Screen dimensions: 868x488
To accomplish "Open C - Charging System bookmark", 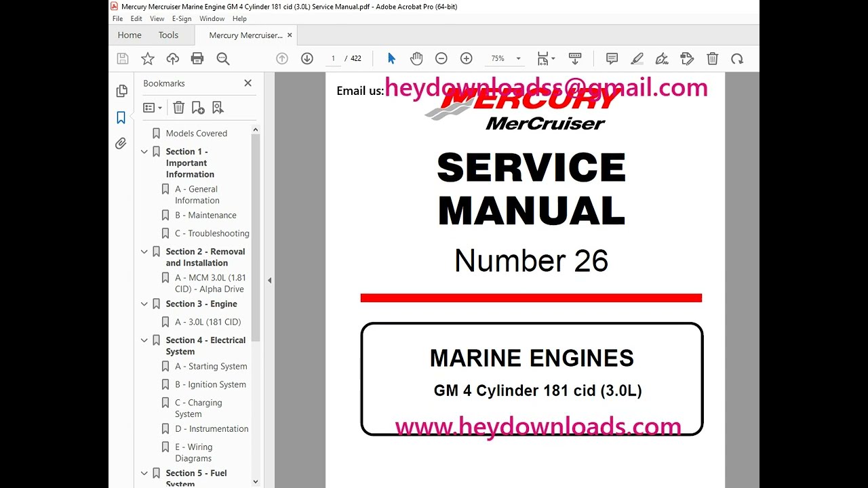I will [199, 408].
